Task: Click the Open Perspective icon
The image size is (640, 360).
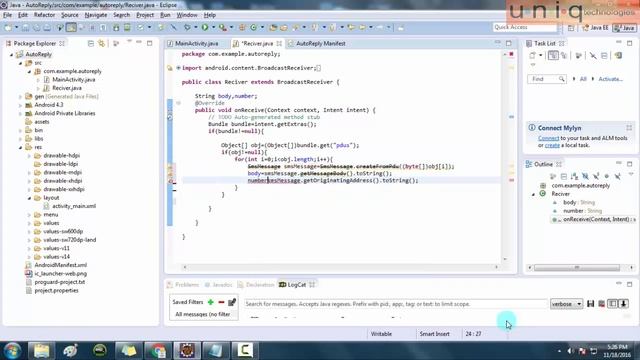Action: coord(571,28)
